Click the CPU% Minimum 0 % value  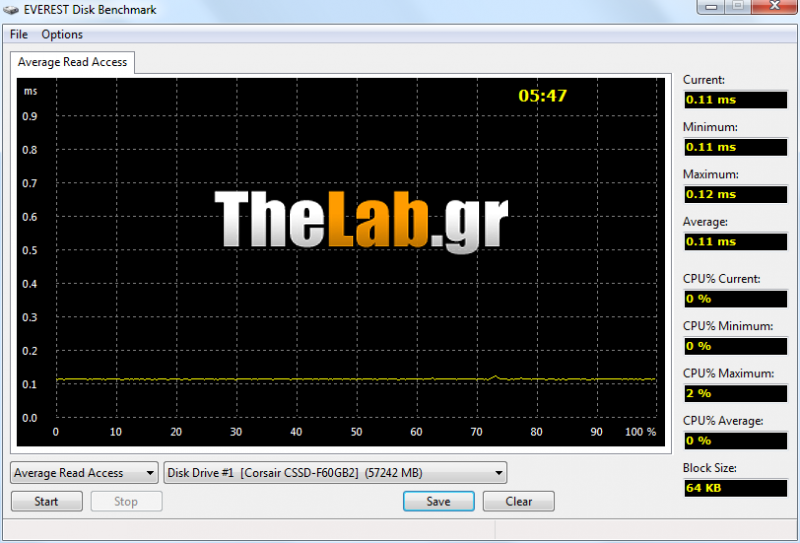735,346
